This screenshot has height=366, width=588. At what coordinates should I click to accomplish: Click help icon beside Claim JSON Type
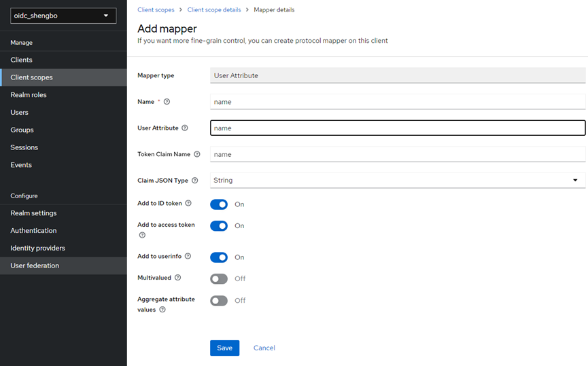pos(195,181)
